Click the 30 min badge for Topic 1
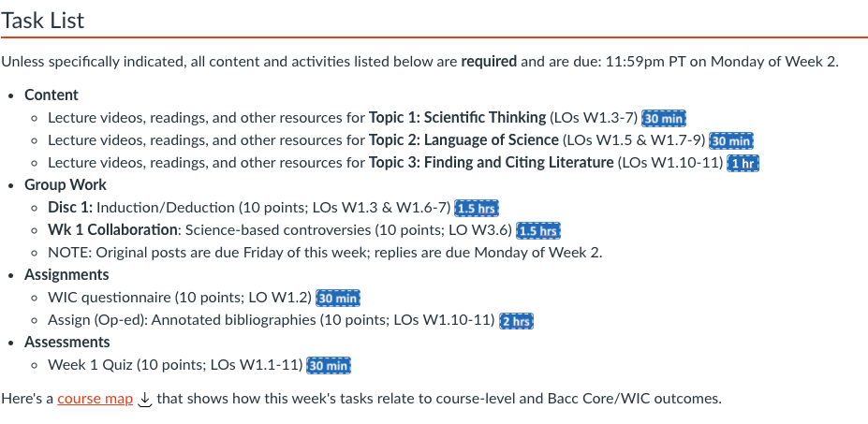The width and height of the screenshot is (868, 424). click(665, 118)
